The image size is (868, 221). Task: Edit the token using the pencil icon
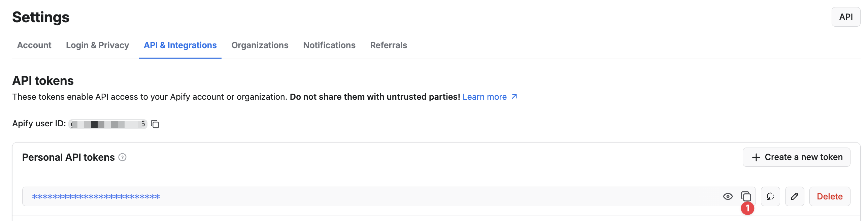(795, 196)
